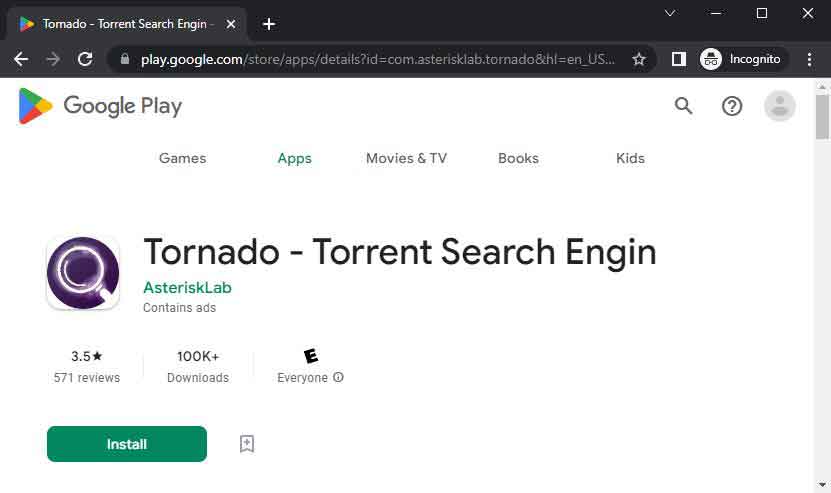831x493 pixels.
Task: Click the Contains ads label
Action: (x=179, y=307)
